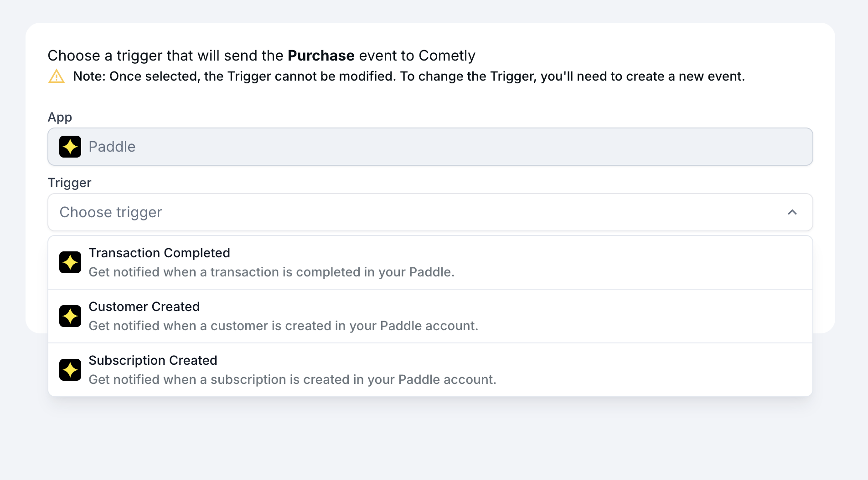Screen dimensions: 868x480
Task: Click the Customer Created Paddle icon
Action: [70, 316]
